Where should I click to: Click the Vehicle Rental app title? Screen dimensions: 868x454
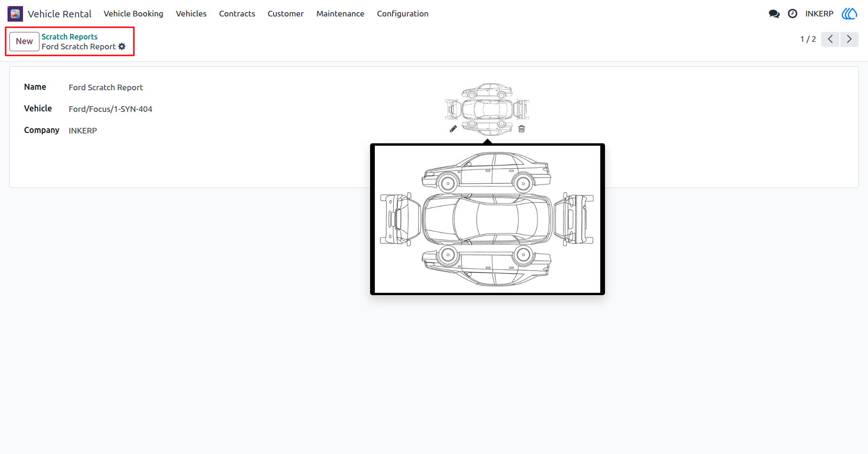pos(60,14)
